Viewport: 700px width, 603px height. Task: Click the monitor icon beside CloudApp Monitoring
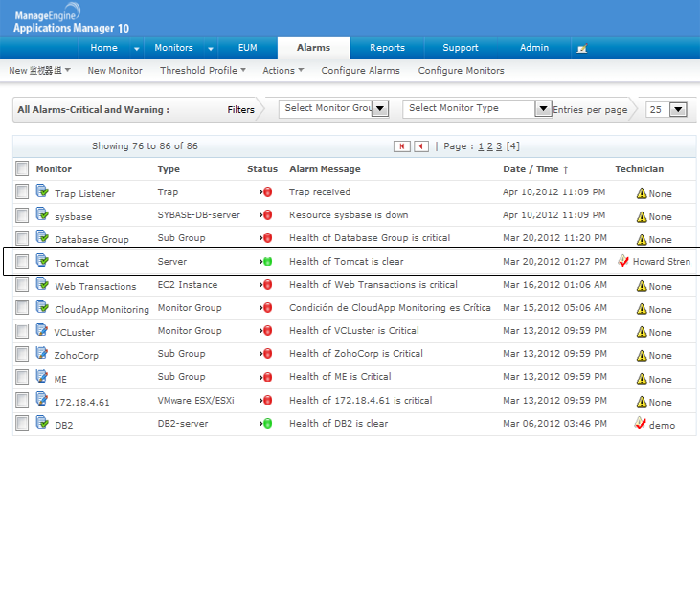pos(42,306)
